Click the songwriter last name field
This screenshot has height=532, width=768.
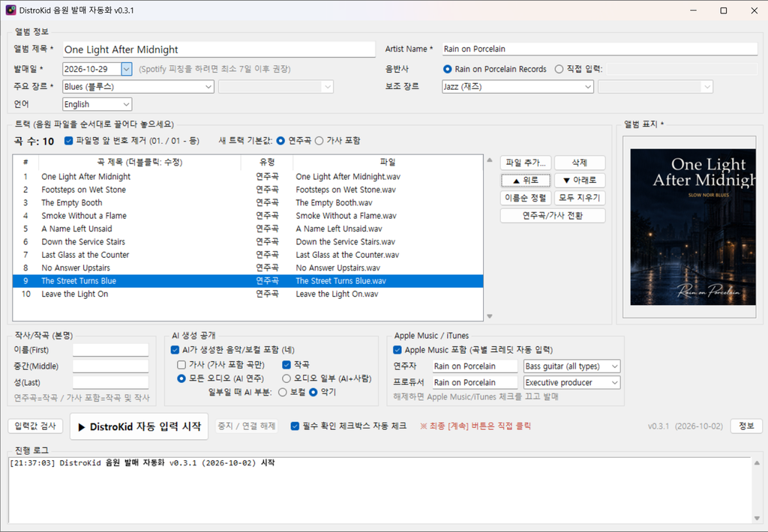(x=111, y=382)
